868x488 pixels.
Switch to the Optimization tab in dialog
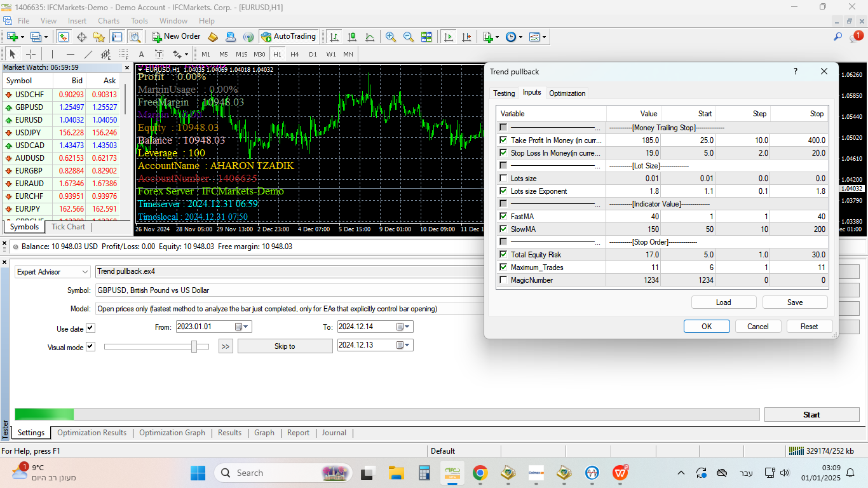[x=567, y=93]
